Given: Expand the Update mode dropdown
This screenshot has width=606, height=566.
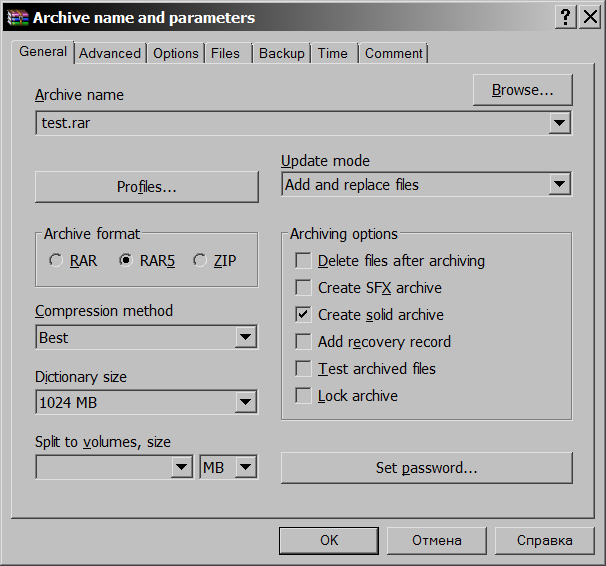Looking at the screenshot, I should pyautogui.click(x=560, y=185).
